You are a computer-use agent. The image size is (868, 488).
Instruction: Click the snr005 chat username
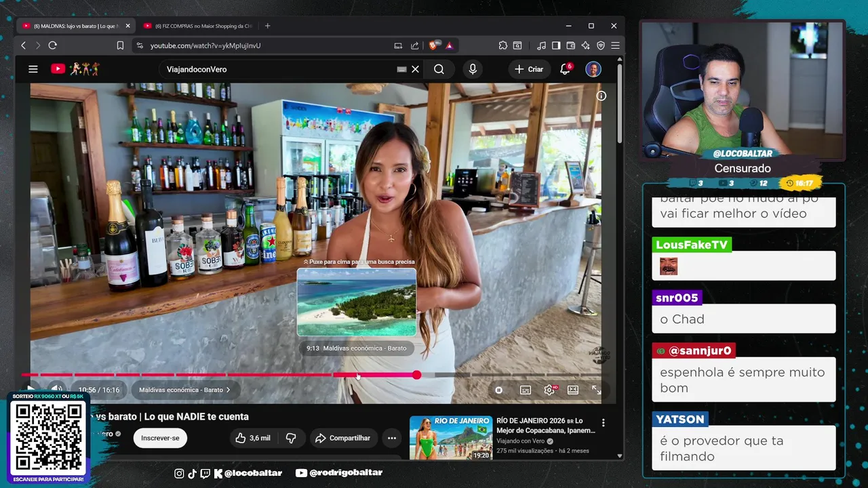point(677,298)
